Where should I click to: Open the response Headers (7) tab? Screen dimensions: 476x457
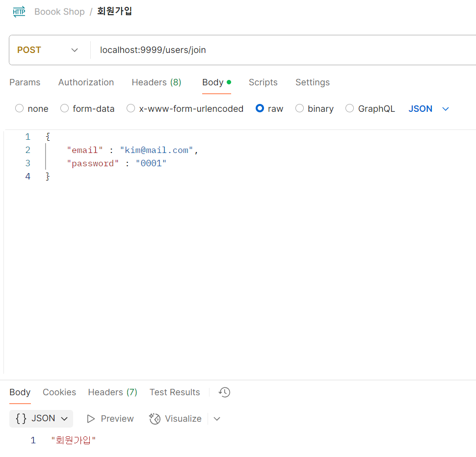[x=113, y=392]
